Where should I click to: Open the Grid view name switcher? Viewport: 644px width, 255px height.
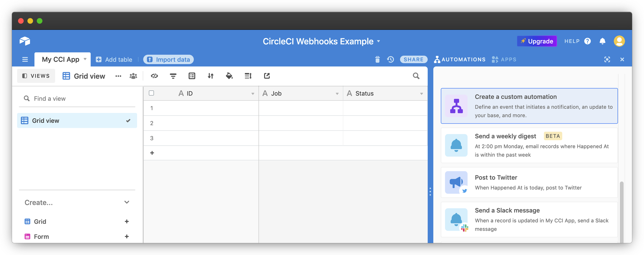[84, 76]
